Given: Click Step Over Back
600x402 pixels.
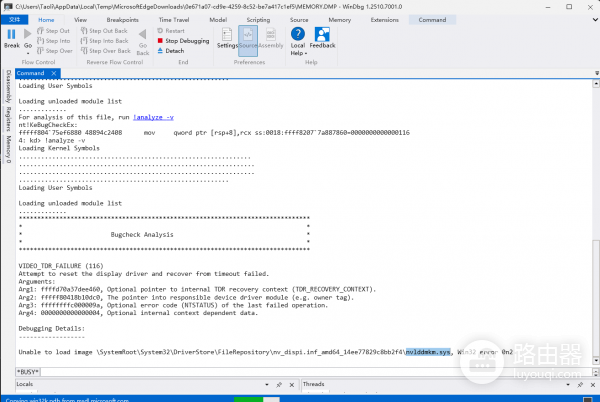Looking at the screenshot, I should [x=106, y=50].
